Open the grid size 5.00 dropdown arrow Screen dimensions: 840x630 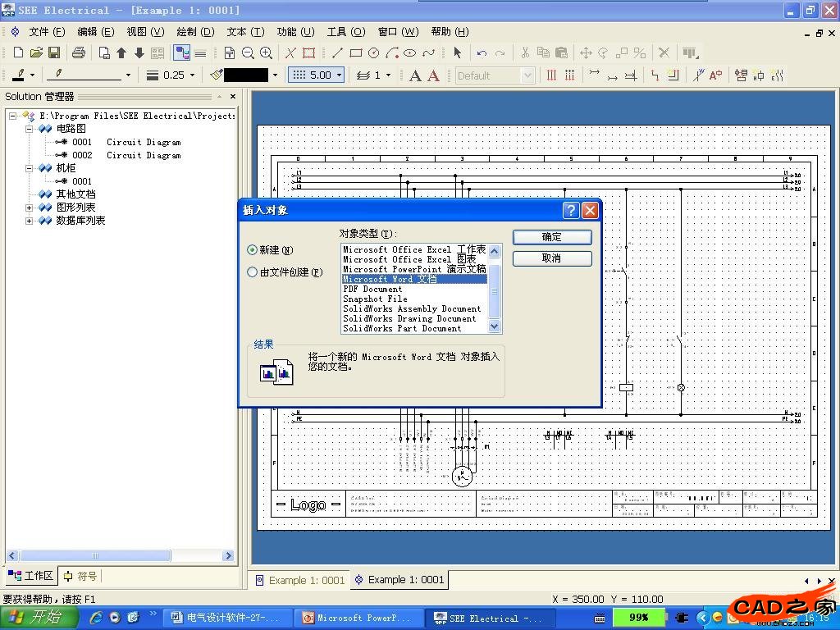pos(339,75)
